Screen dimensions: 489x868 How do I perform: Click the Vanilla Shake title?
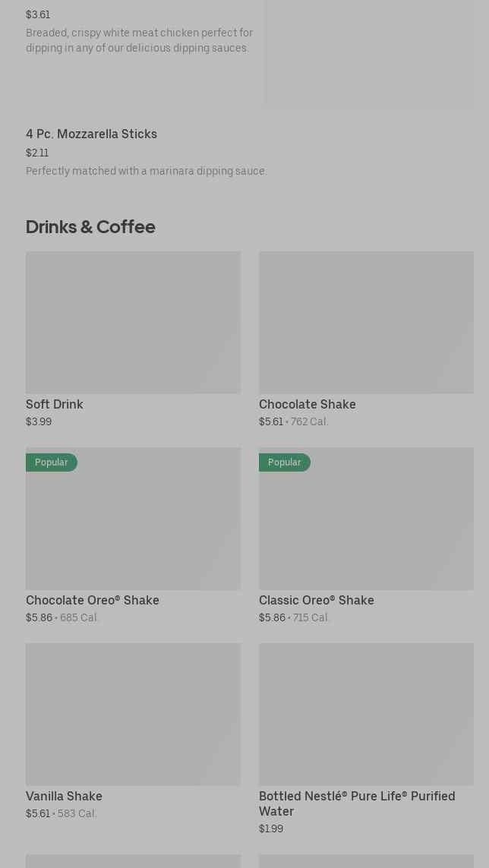coord(64,797)
